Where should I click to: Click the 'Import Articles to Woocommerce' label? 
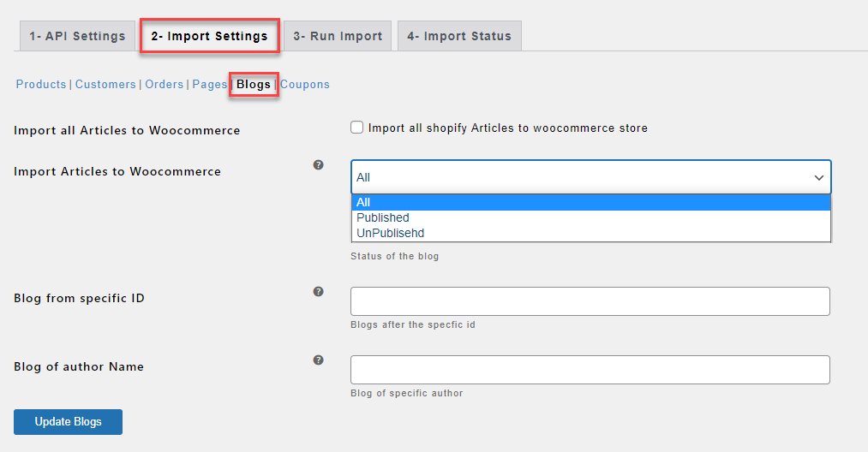[x=117, y=171]
